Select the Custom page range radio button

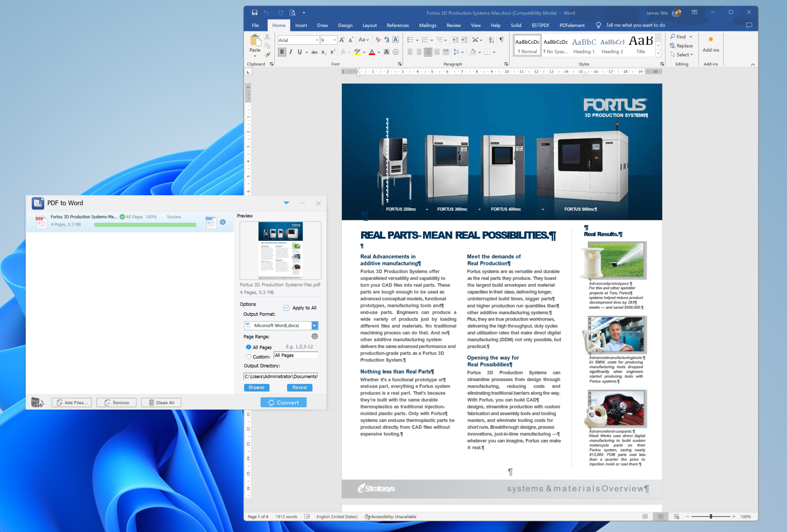pyautogui.click(x=248, y=357)
